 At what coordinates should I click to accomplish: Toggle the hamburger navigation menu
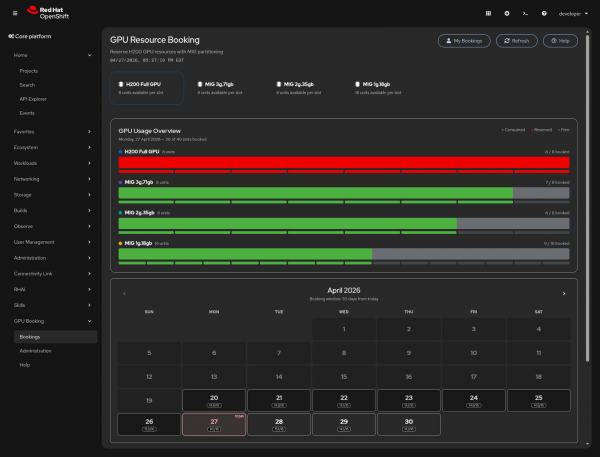[x=15, y=13]
